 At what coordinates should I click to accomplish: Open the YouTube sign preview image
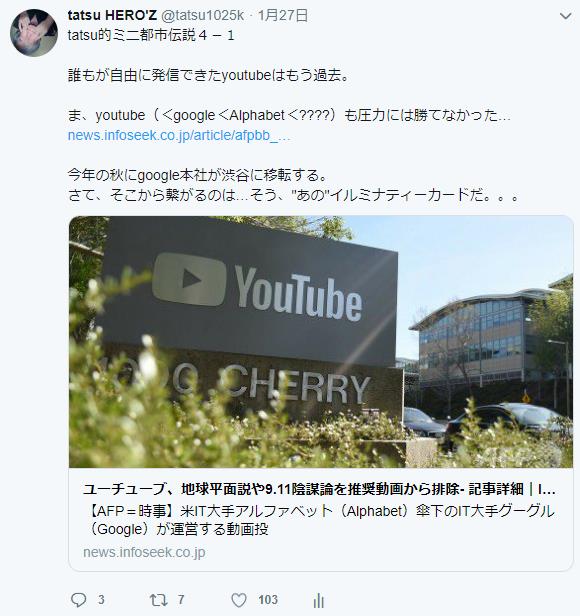(x=321, y=342)
